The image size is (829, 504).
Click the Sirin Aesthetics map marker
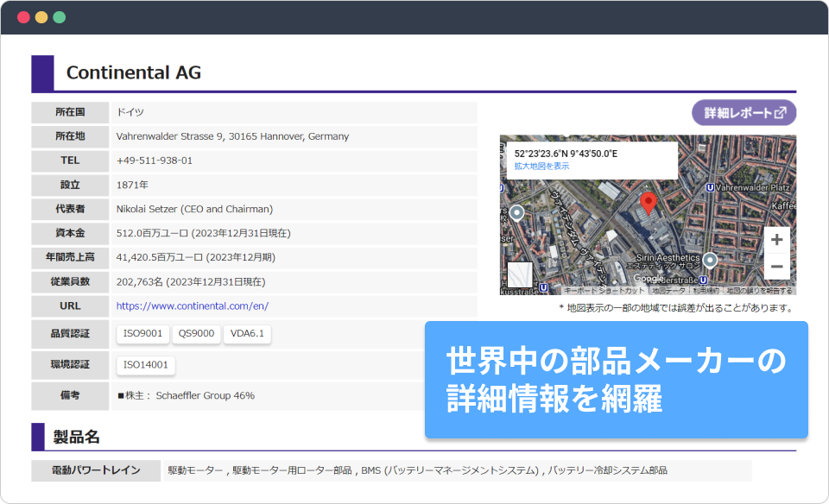(710, 259)
